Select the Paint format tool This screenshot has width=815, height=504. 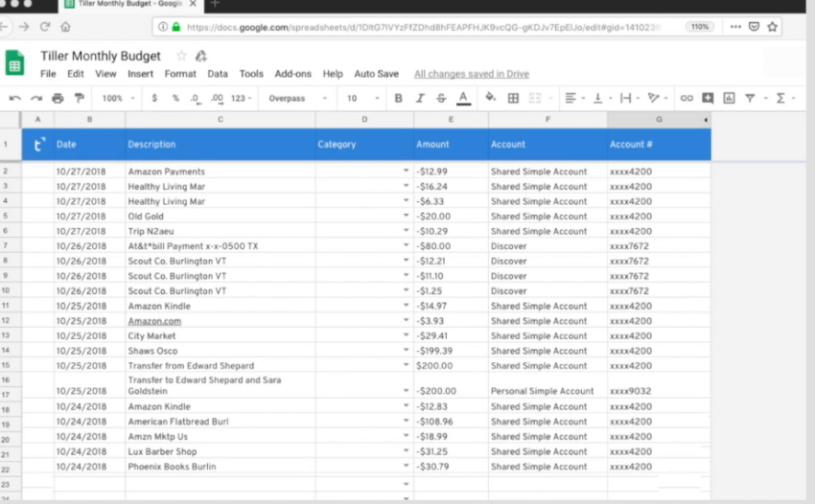pyautogui.click(x=79, y=98)
